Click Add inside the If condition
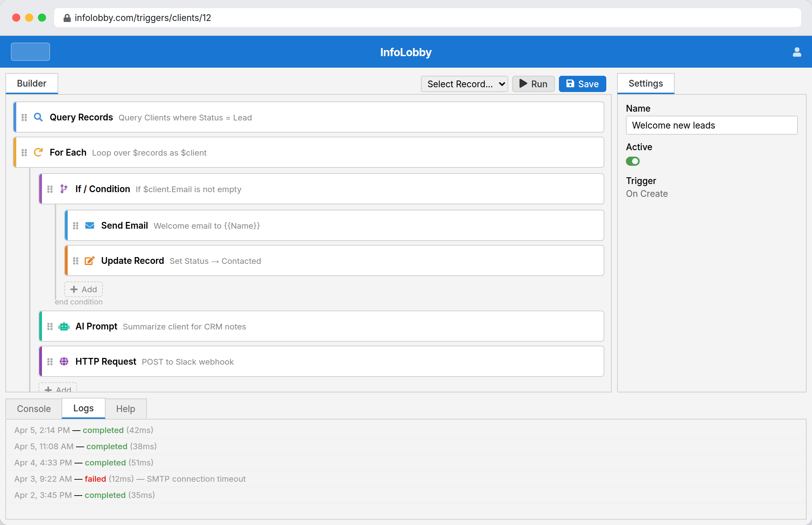812x525 pixels. [83, 289]
